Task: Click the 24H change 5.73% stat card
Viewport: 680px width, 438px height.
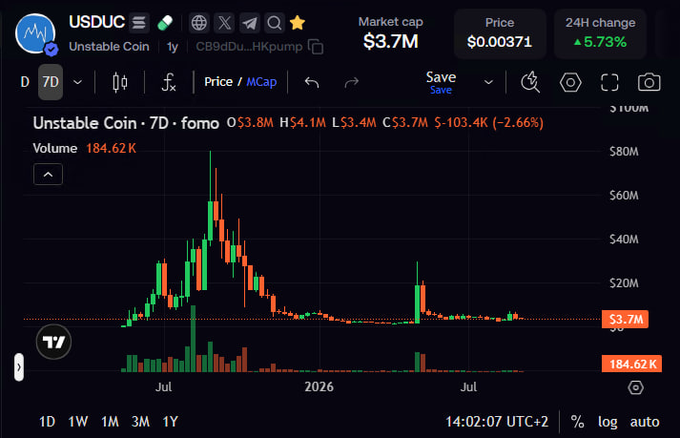Action: pos(600,33)
